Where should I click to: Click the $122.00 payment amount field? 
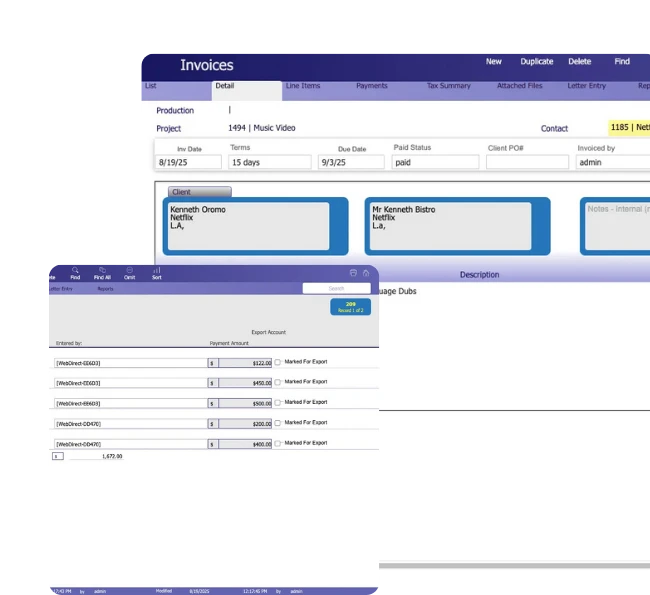click(x=245, y=363)
